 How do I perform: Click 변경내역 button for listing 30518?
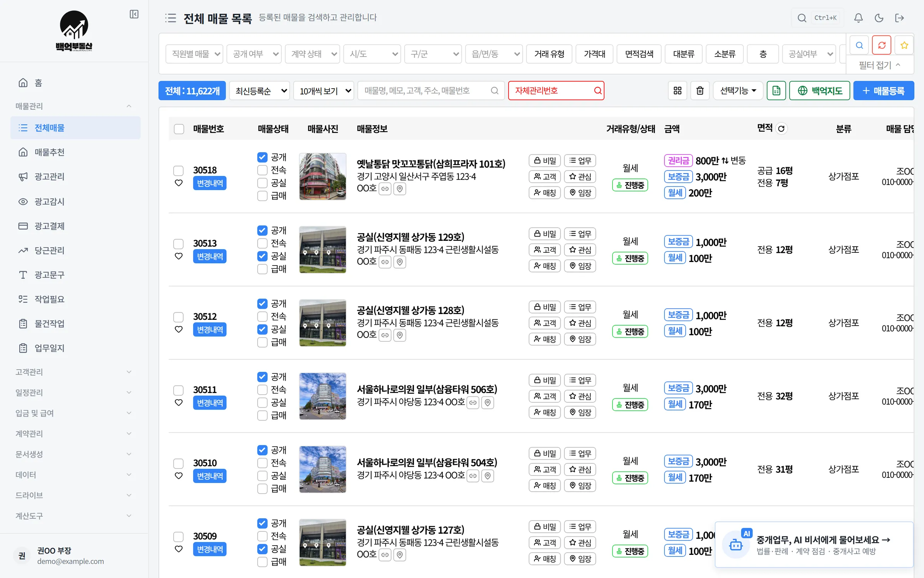[210, 183]
